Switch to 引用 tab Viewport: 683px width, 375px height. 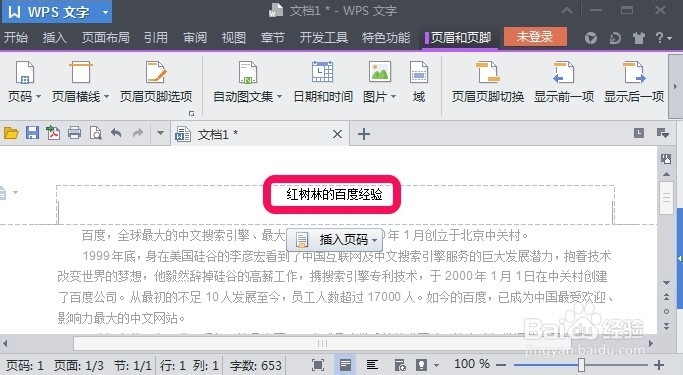pos(156,38)
